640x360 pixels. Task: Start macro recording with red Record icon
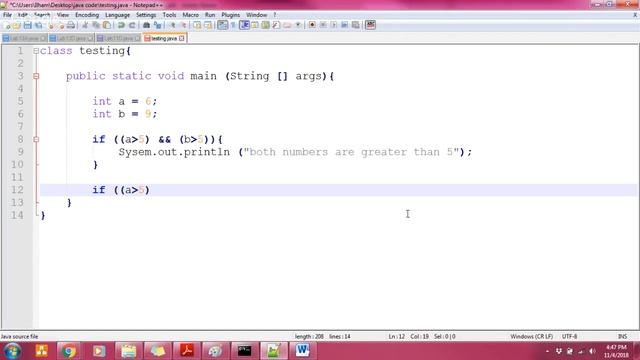(312, 25)
